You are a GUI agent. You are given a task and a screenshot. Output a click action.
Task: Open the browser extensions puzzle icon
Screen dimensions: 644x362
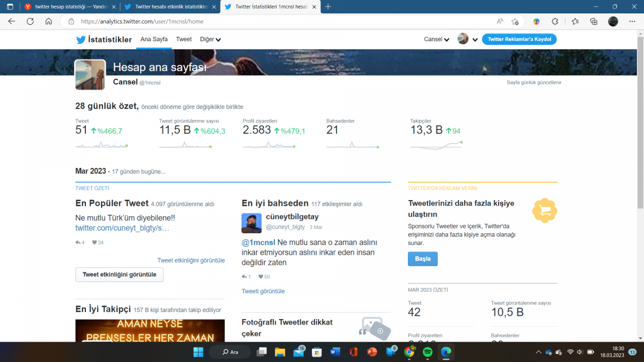click(555, 21)
